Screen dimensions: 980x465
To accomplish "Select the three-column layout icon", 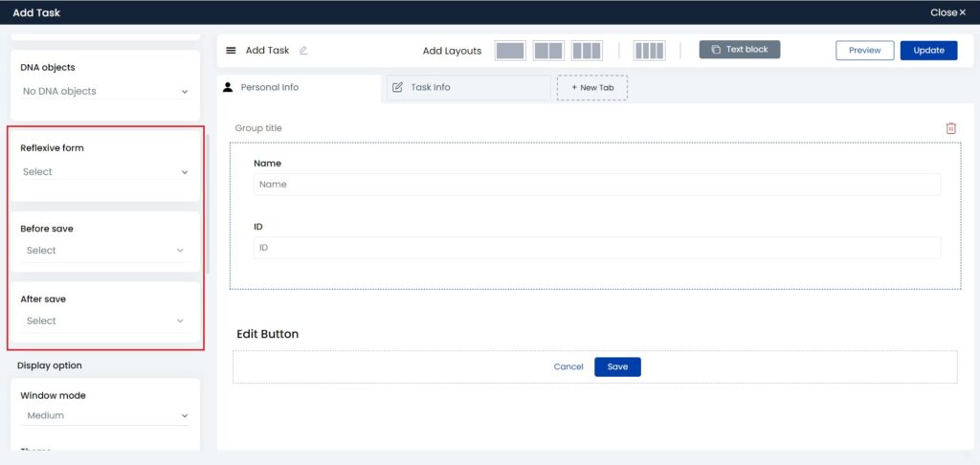I will [587, 51].
